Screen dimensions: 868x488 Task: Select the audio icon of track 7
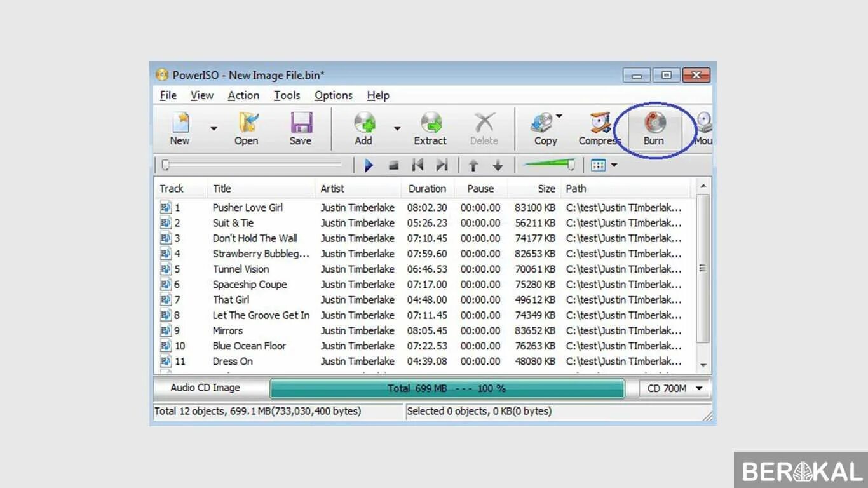click(166, 299)
